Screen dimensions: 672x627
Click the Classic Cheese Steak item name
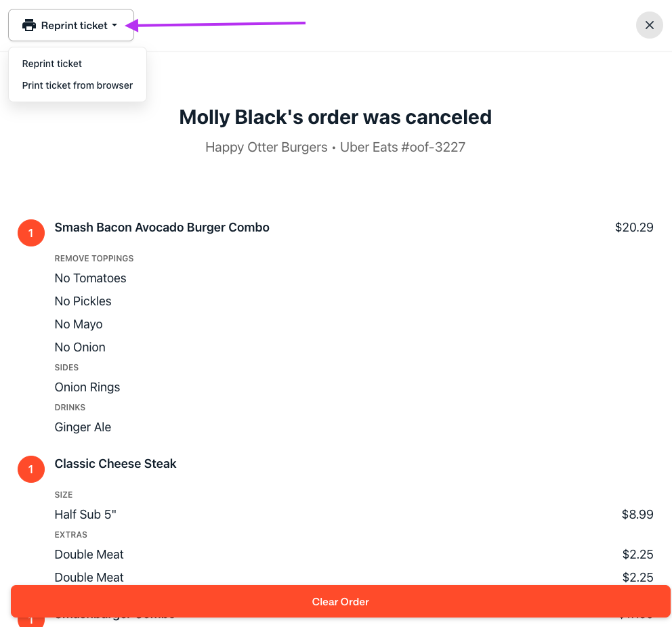(x=115, y=464)
